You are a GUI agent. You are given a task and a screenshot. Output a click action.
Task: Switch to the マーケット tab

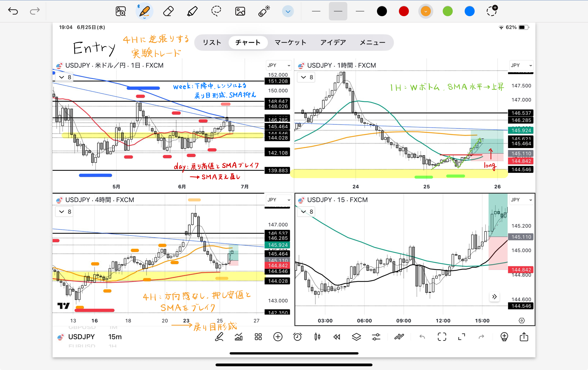291,43
